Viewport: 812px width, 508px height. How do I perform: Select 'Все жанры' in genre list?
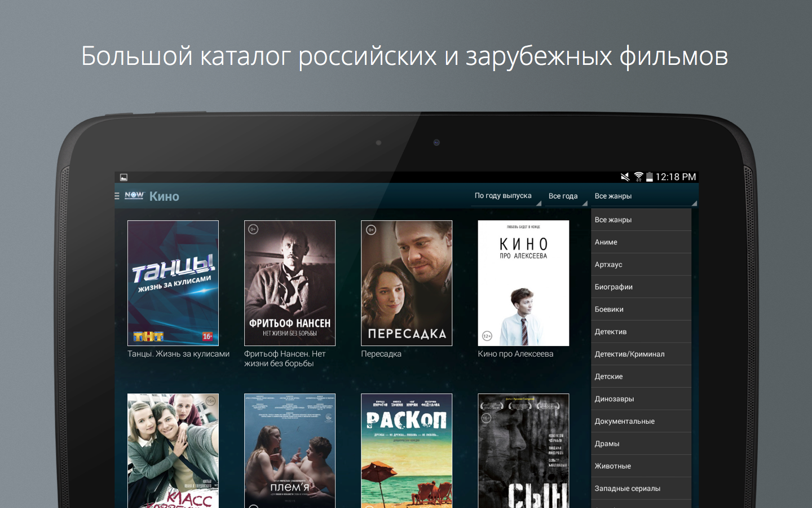coord(641,220)
